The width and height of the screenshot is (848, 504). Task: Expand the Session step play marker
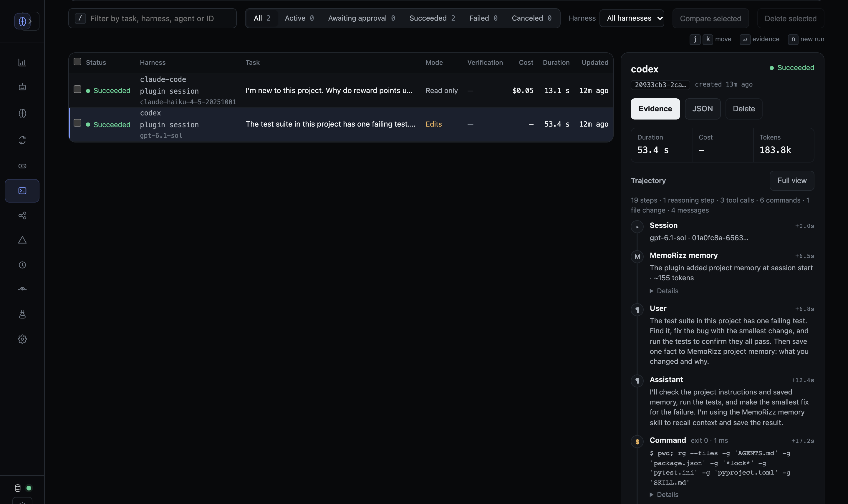pos(637,226)
